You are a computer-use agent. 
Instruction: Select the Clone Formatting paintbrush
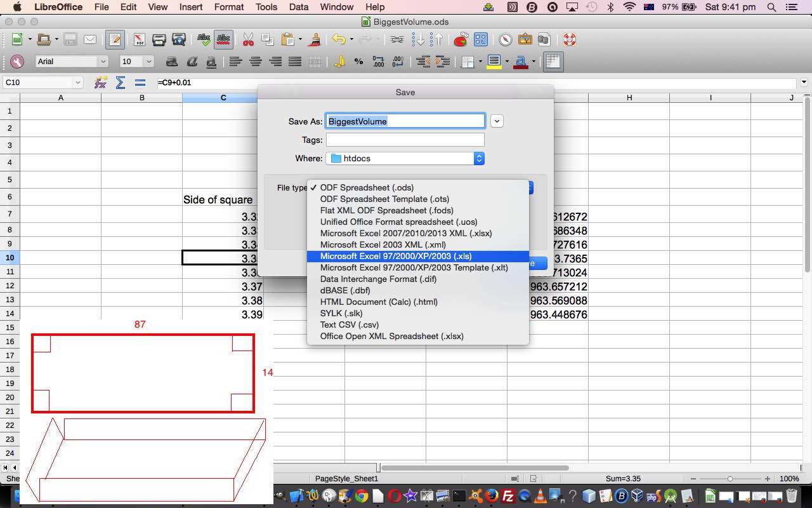[313, 39]
